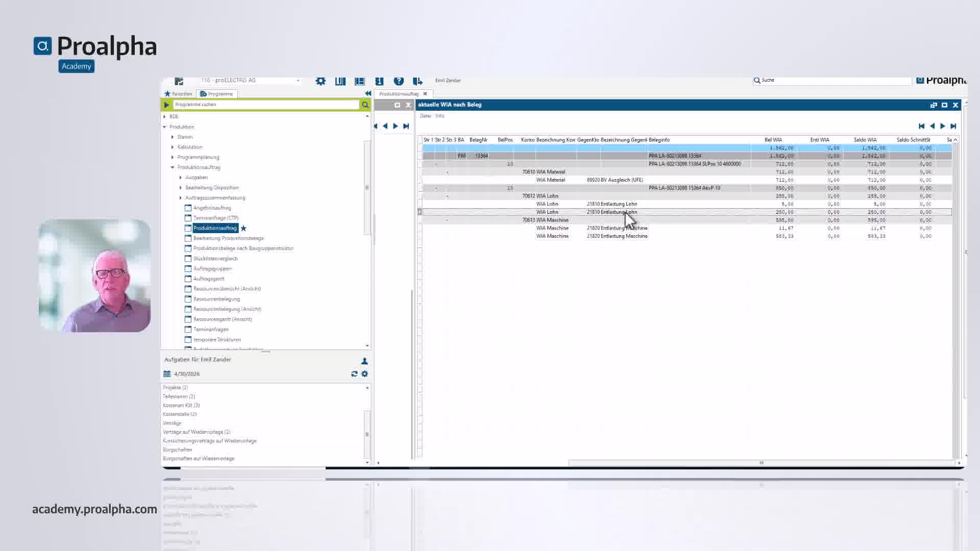980x551 pixels.
Task: Collapse the navigation panel with double arrows
Action: click(368, 93)
